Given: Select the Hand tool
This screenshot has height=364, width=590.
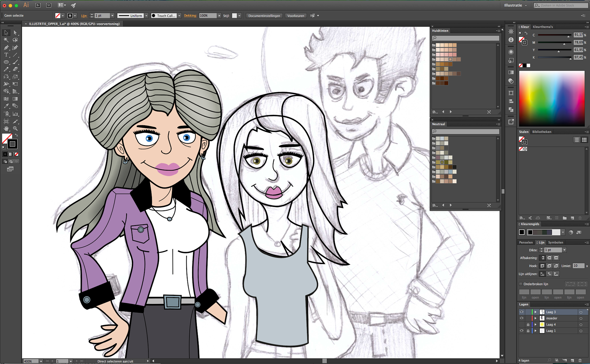Looking at the screenshot, I should click(6, 129).
